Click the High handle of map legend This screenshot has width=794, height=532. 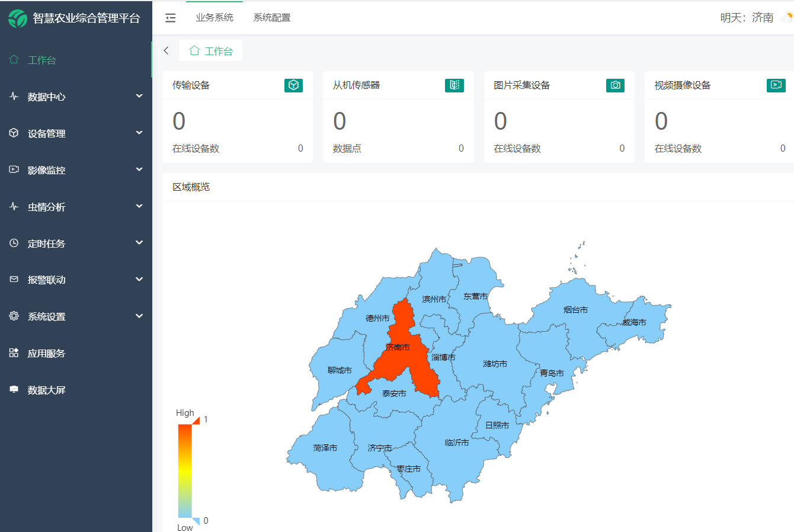(x=196, y=420)
